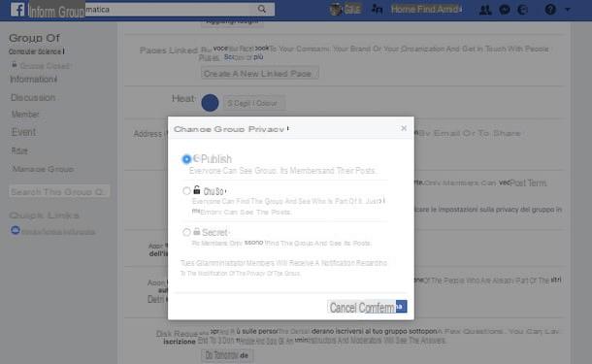Click the Cancel button in dialog

coord(343,308)
